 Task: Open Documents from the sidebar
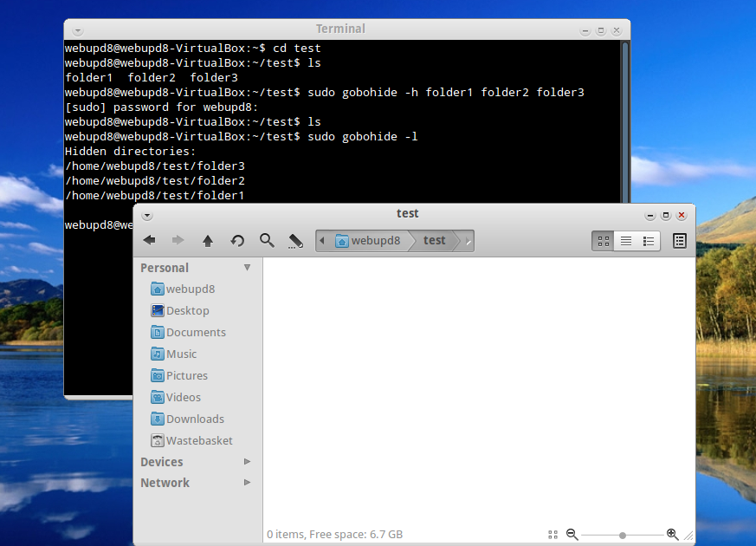point(196,332)
